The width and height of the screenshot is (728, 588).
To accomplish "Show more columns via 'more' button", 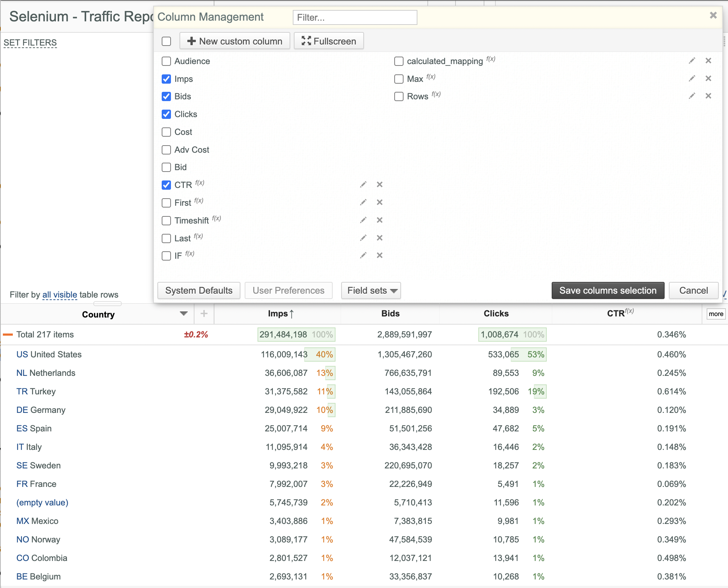I will pos(716,314).
